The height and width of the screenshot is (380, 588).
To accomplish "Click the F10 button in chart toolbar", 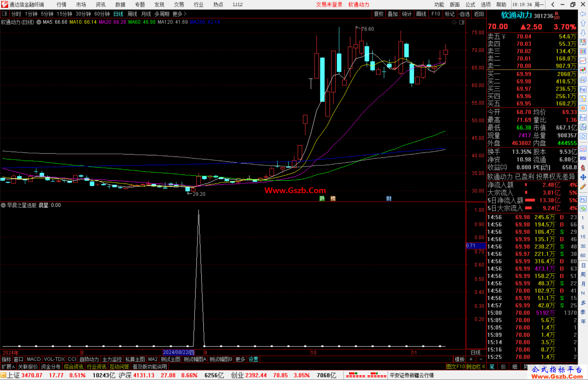I will (x=436, y=14).
